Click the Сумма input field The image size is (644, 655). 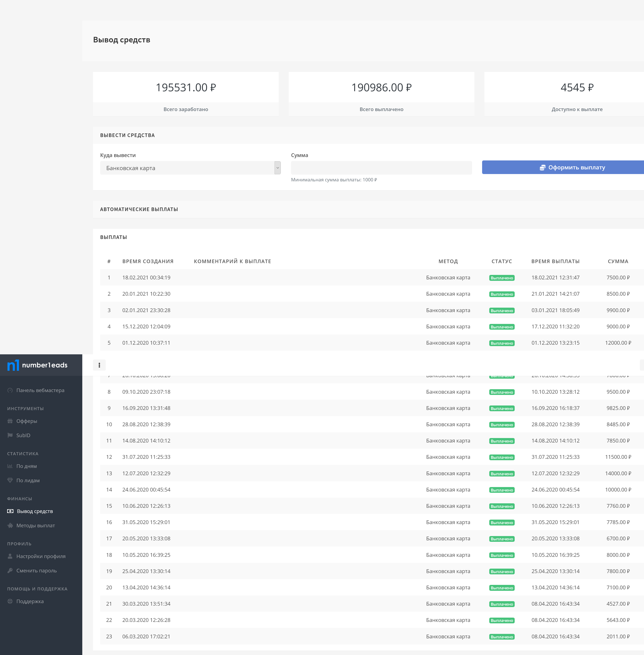381,168
